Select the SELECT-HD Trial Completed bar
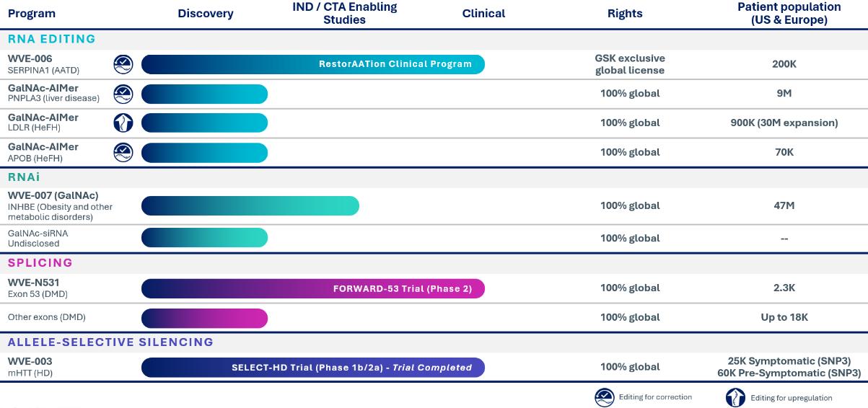 click(313, 368)
